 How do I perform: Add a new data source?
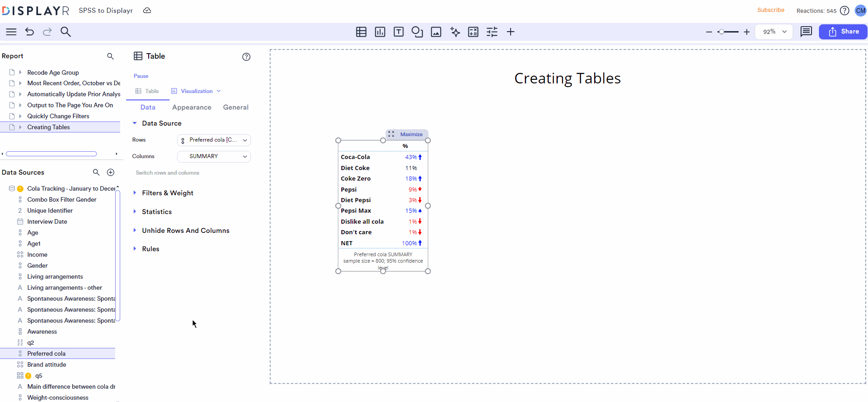tap(111, 172)
